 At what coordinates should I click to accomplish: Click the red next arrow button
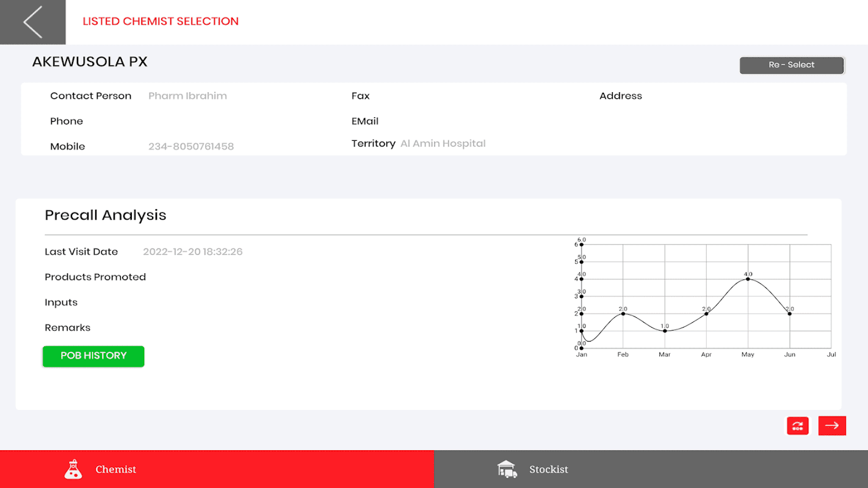pyautogui.click(x=832, y=426)
